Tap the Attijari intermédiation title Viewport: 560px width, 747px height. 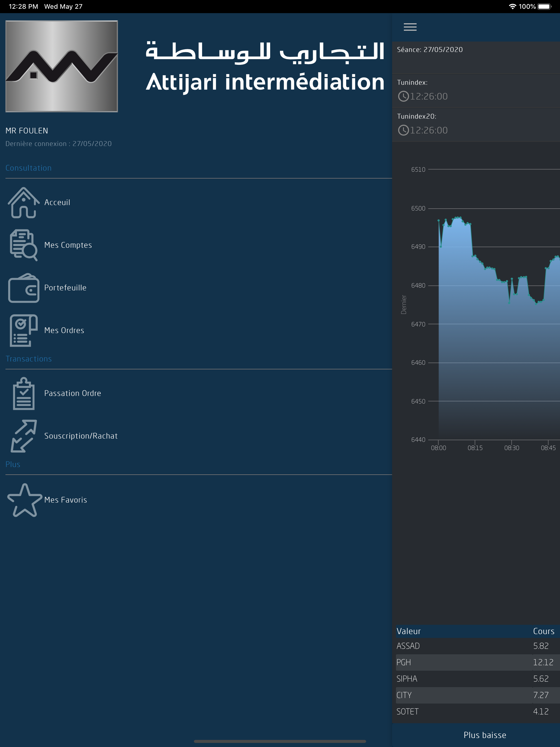click(x=266, y=83)
